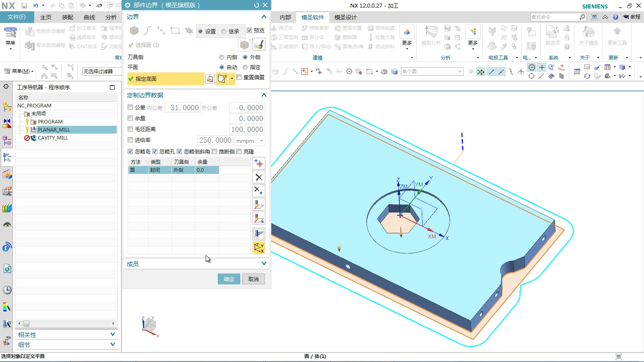This screenshot has width=644, height=362.
Task: Click the undo arrow icon in the title bar
Action: 36,6
